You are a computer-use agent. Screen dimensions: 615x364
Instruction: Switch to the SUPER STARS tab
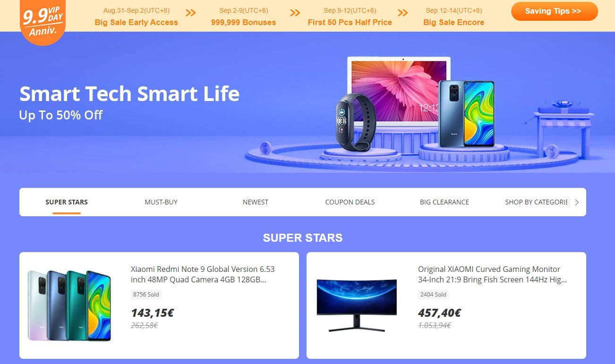click(67, 202)
